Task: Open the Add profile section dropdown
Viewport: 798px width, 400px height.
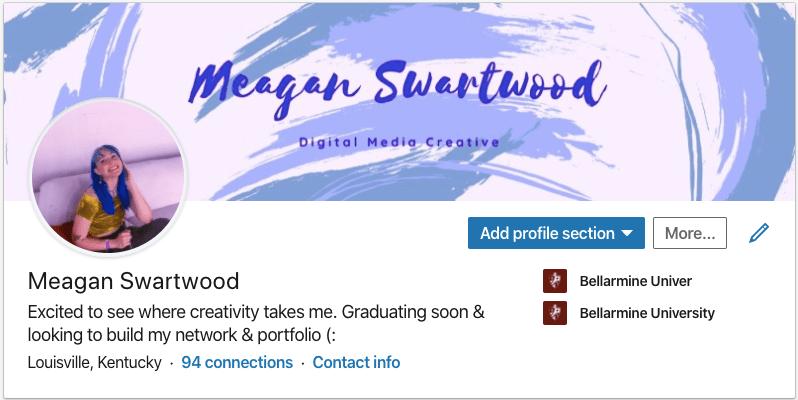Action: click(556, 233)
